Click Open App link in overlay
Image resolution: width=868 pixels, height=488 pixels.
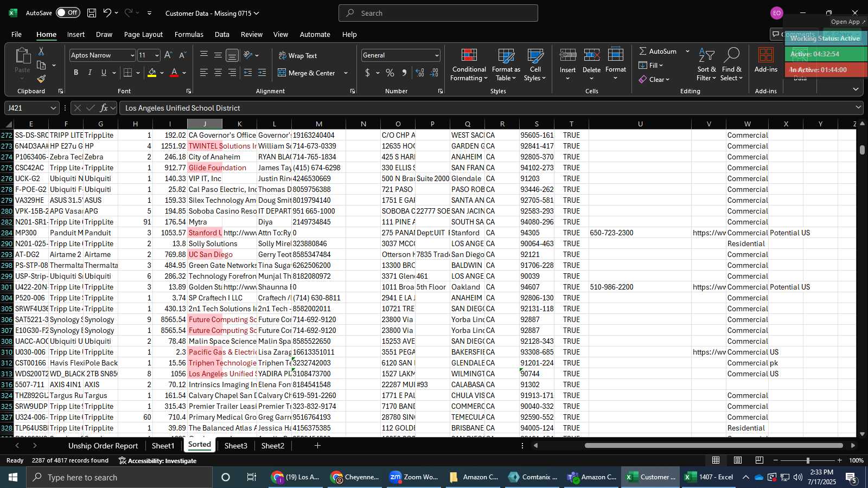pos(848,22)
